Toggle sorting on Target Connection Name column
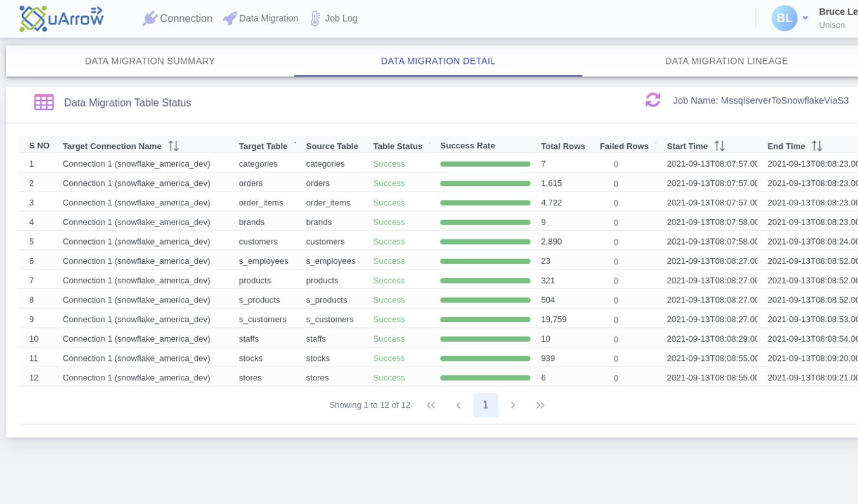The height and width of the screenshot is (504, 858). pyautogui.click(x=173, y=145)
